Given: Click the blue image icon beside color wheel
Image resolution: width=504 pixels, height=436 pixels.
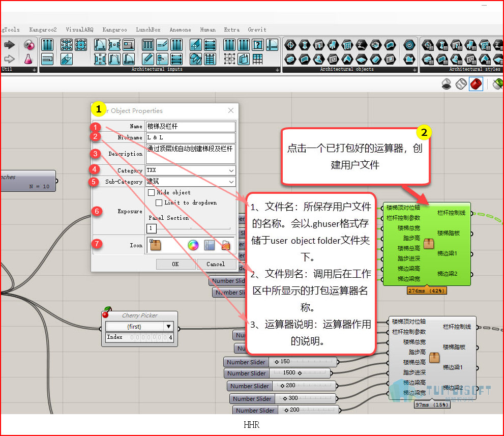Looking at the screenshot, I should [209, 245].
